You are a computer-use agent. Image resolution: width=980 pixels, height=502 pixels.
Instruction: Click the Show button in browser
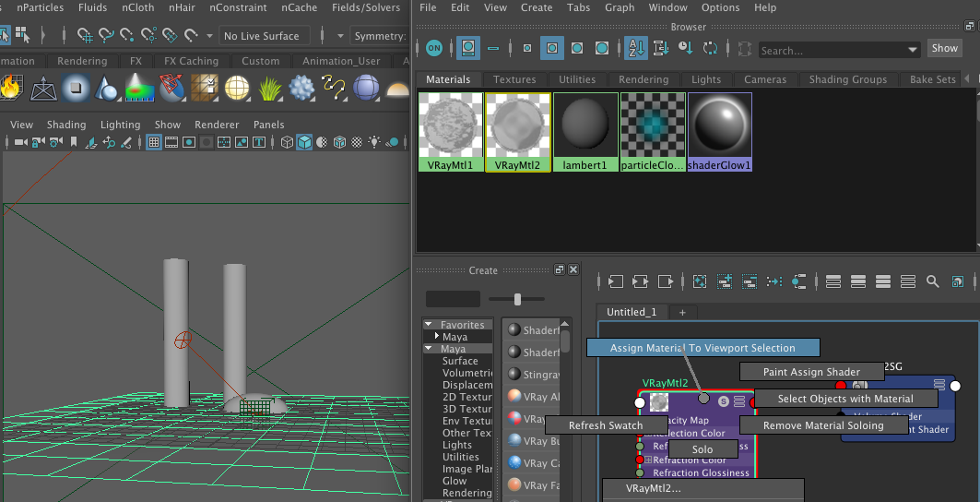click(944, 48)
